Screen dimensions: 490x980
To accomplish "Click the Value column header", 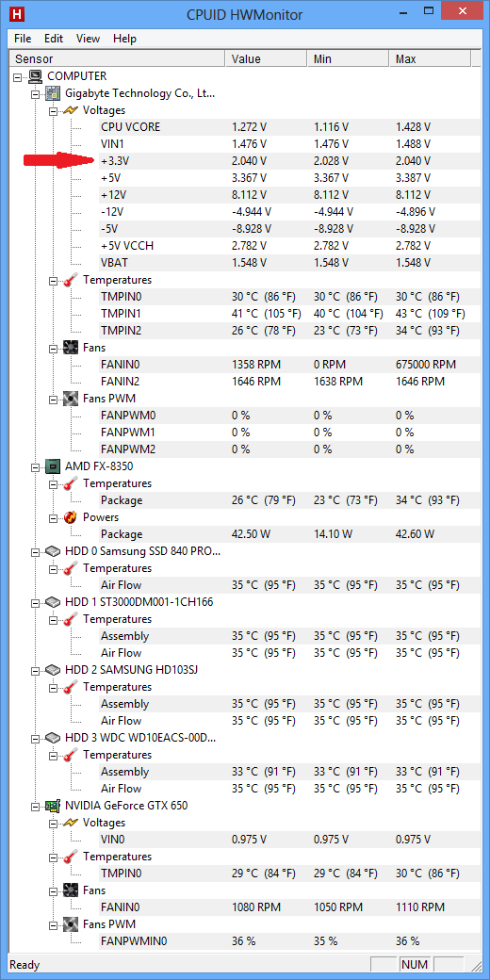I will [x=266, y=58].
